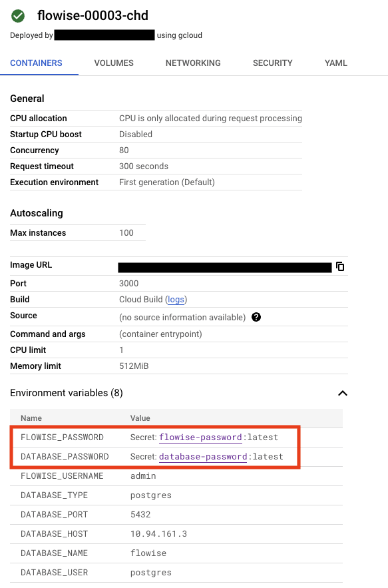This screenshot has width=388, height=588.
Task: Open the Source help question mark icon
Action: coord(256,317)
